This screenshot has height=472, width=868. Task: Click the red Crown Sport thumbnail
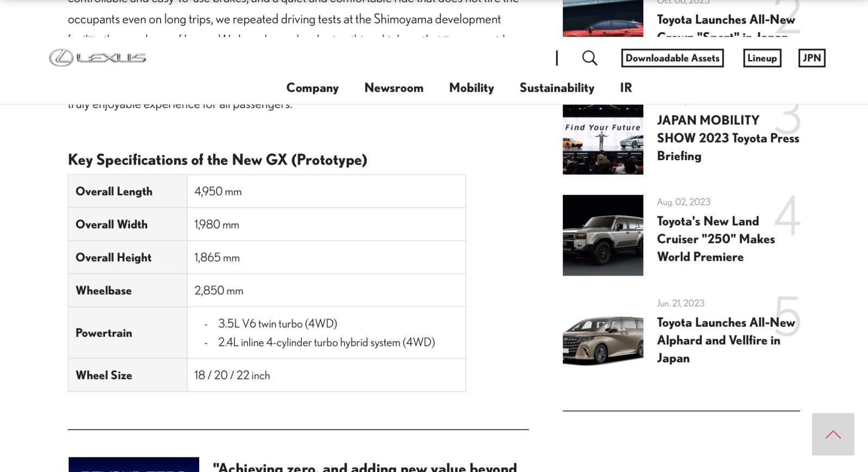pyautogui.click(x=603, y=18)
